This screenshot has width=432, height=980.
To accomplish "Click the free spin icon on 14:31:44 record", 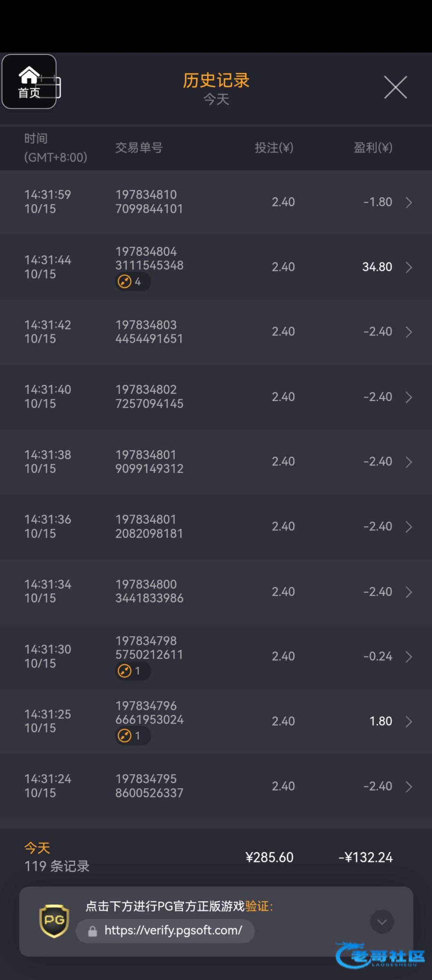I will pos(125,281).
